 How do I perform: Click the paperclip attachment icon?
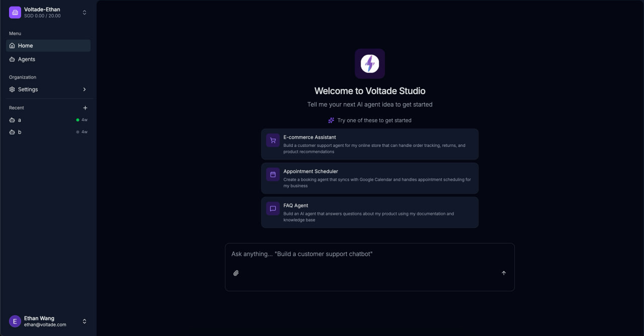(236, 273)
